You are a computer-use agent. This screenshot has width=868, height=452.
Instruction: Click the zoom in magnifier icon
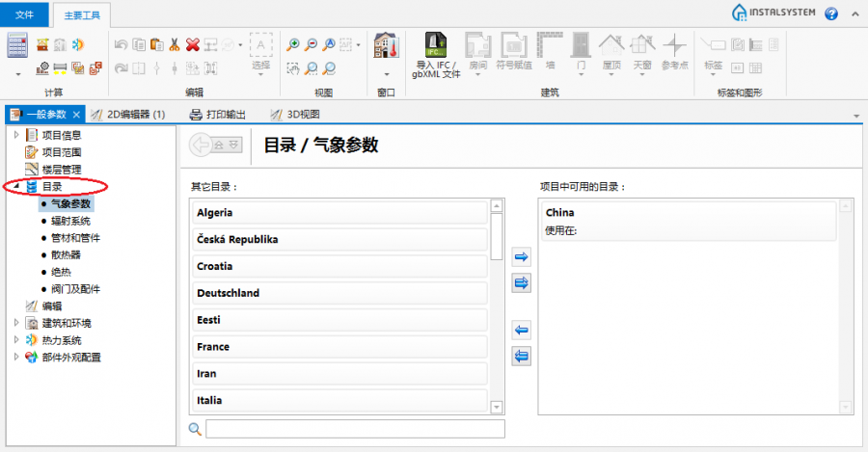tap(293, 44)
